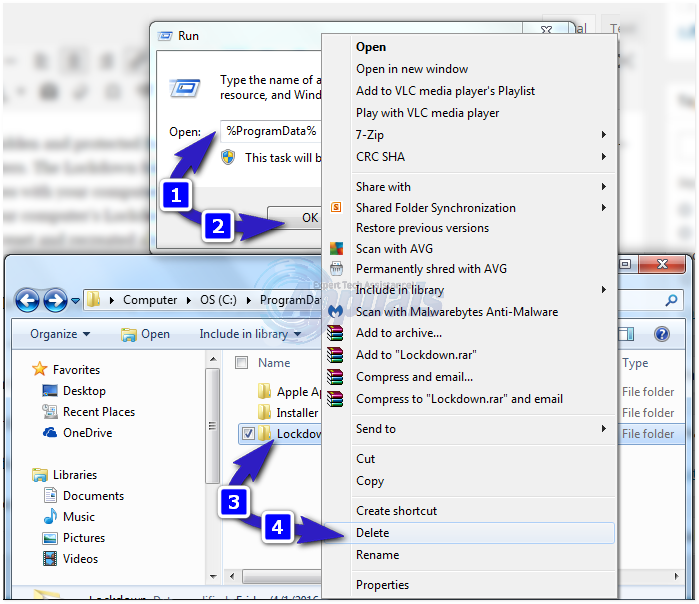Click the Type column header

635,363
